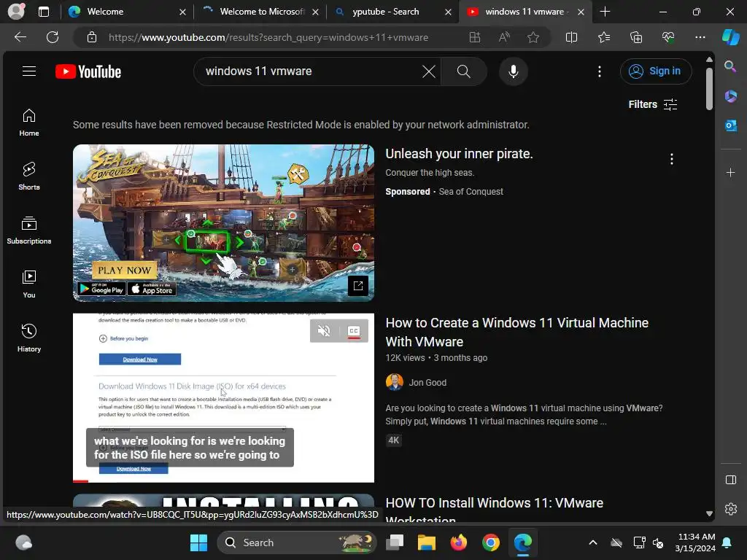Go back with the browser back arrow
The width and height of the screenshot is (747, 560).
[x=20, y=37]
